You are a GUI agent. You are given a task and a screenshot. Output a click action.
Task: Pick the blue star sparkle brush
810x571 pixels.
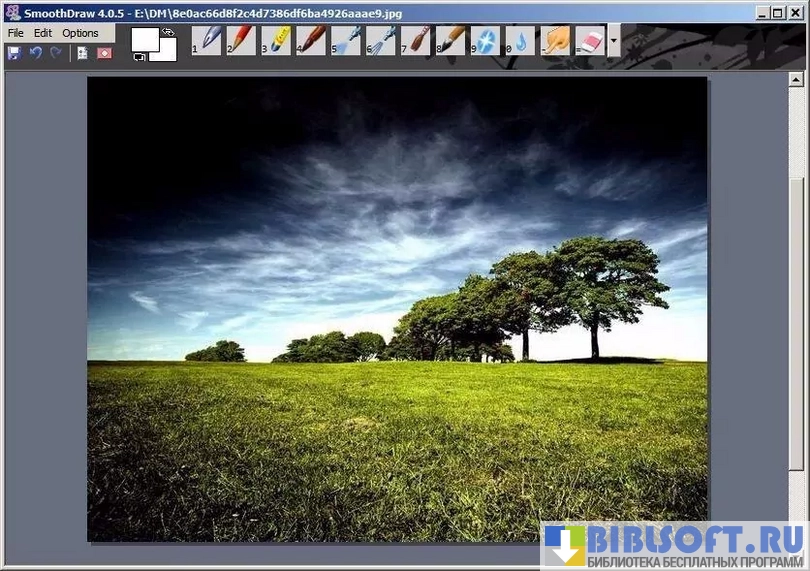pos(486,40)
